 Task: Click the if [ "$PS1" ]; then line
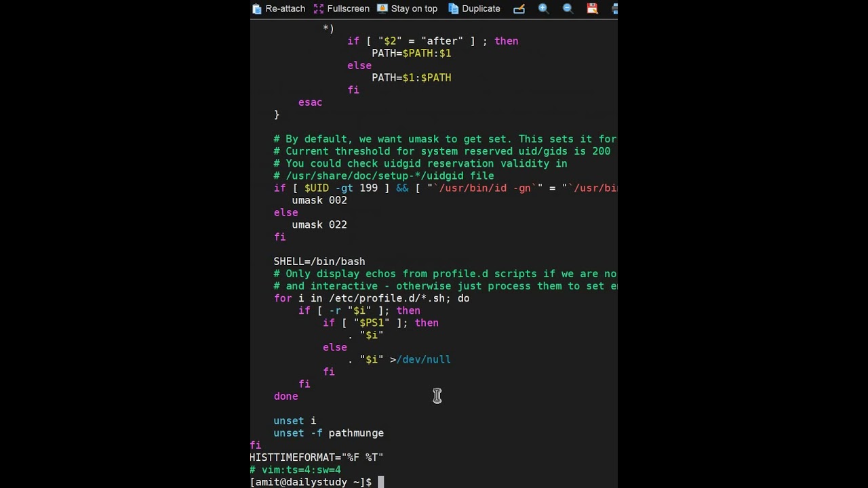point(380,323)
